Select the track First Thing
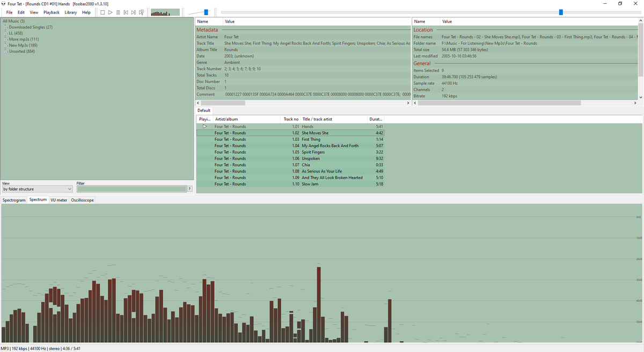Screen dimensions: 644x352 (x=290, y=139)
